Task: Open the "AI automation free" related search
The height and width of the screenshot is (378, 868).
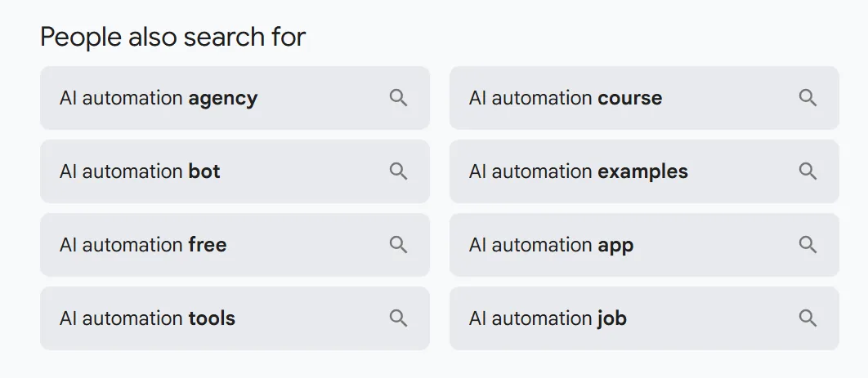Action: coord(143,246)
